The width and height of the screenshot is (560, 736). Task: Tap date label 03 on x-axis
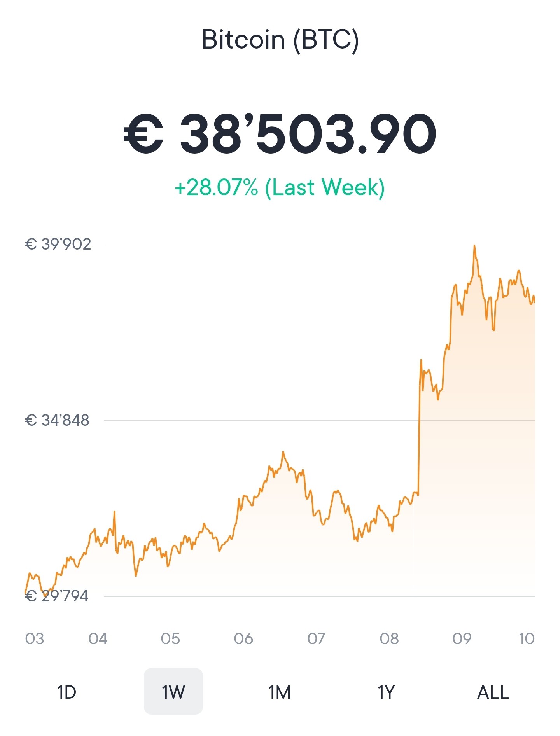click(35, 639)
